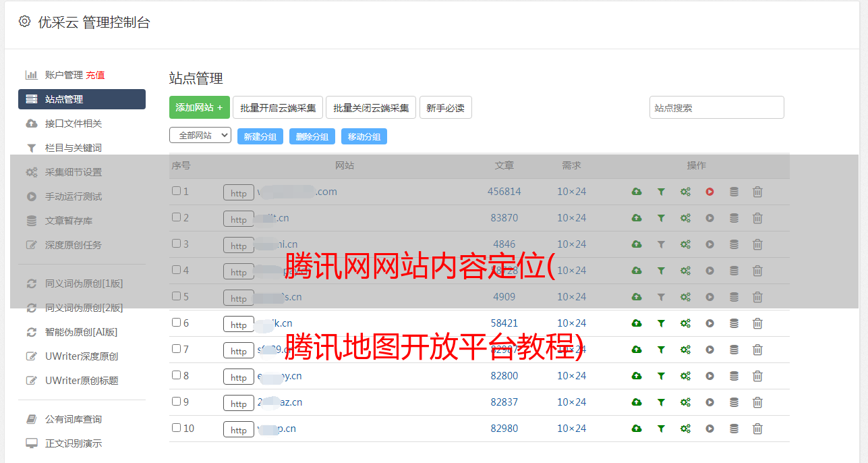Open the filter icon for row 1

(661, 192)
